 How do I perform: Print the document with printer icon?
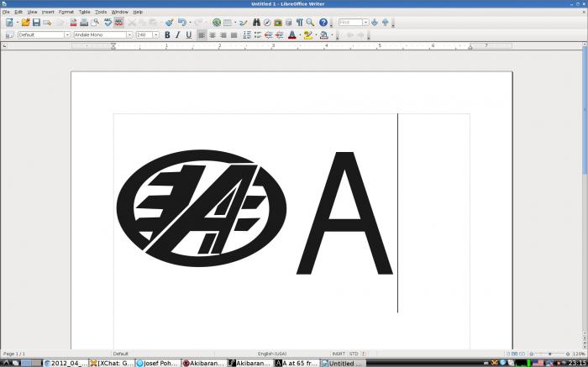point(84,23)
